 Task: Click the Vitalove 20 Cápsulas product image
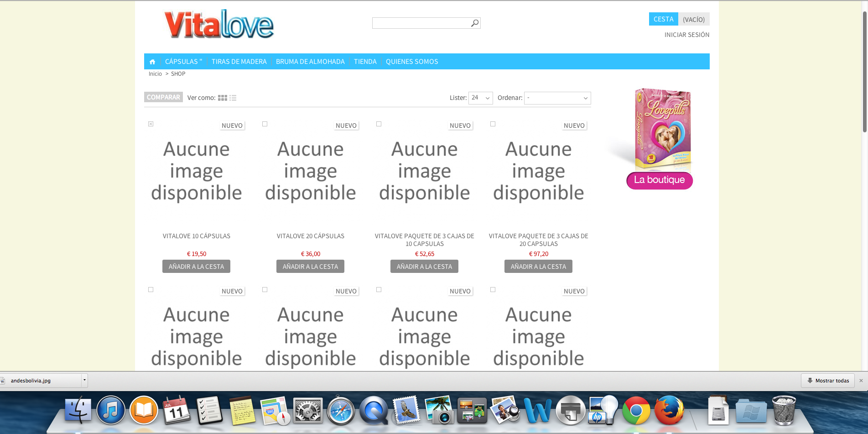click(311, 171)
